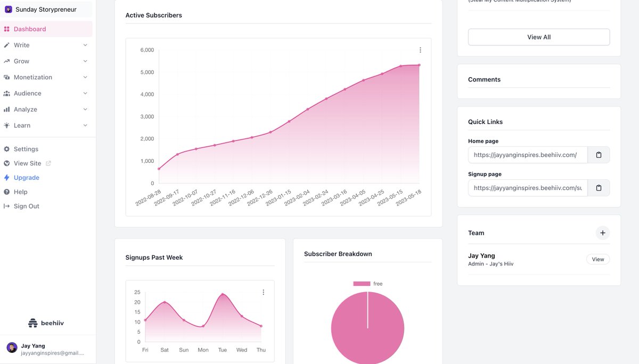Expand the Grow menu chevron
Viewport: 639px width, 364px height.
click(85, 61)
